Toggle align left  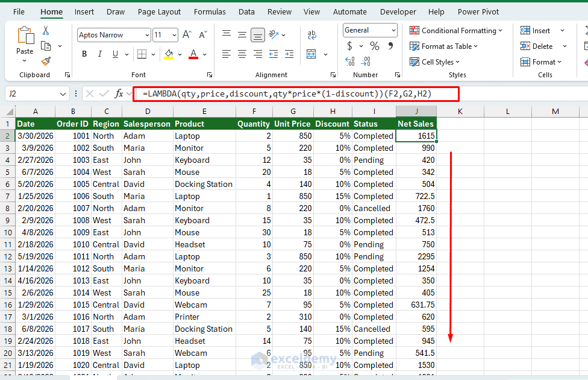click(226, 54)
